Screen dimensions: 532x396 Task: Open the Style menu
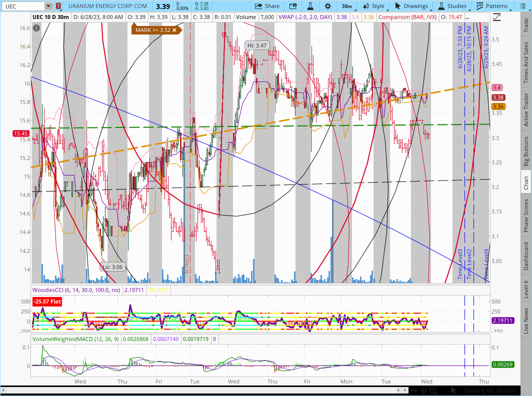coord(373,6)
